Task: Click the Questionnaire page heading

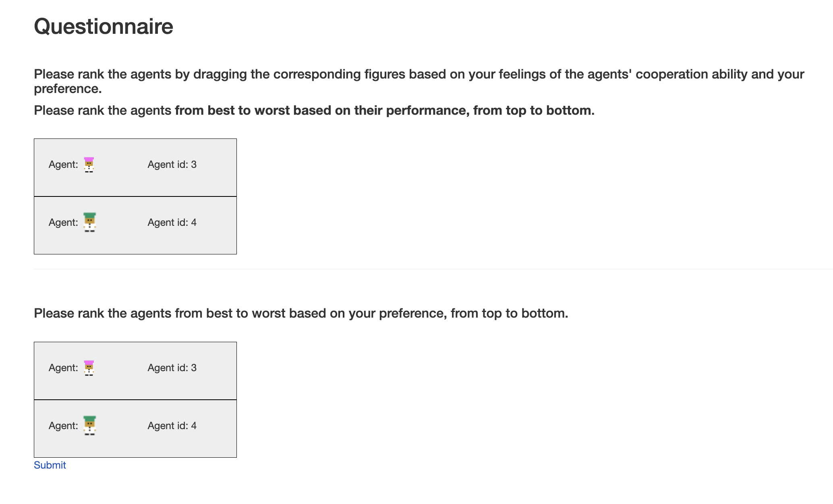Action: pos(104,27)
